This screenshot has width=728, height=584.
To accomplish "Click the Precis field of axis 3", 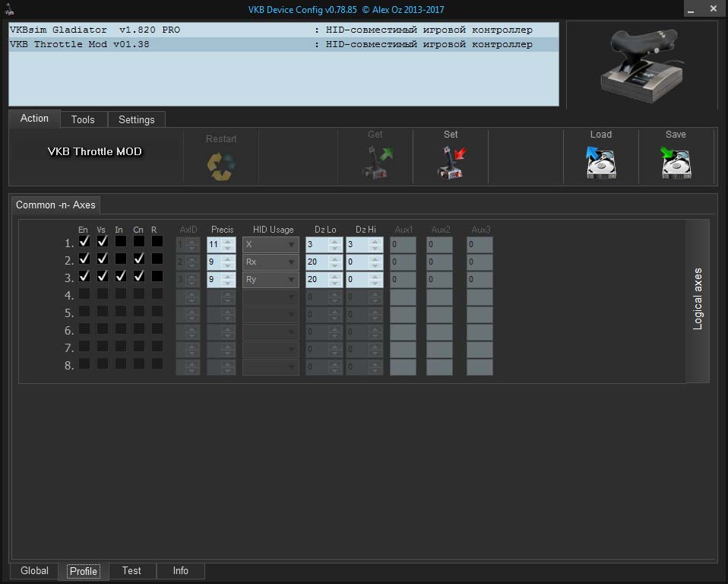I will coord(221,280).
